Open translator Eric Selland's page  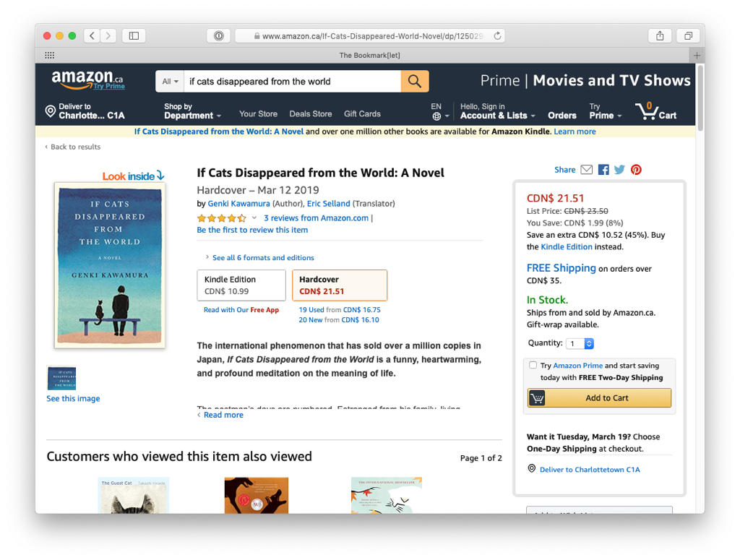click(329, 203)
